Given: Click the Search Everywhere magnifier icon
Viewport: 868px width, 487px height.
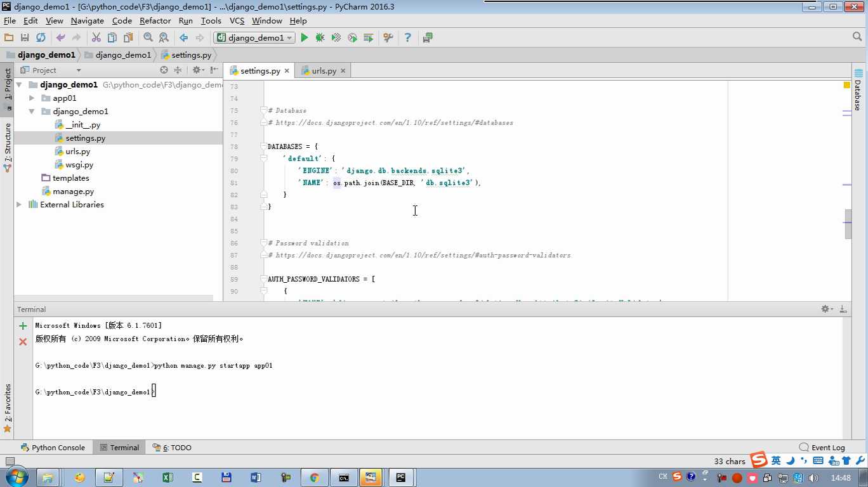Looking at the screenshot, I should click(x=857, y=37).
